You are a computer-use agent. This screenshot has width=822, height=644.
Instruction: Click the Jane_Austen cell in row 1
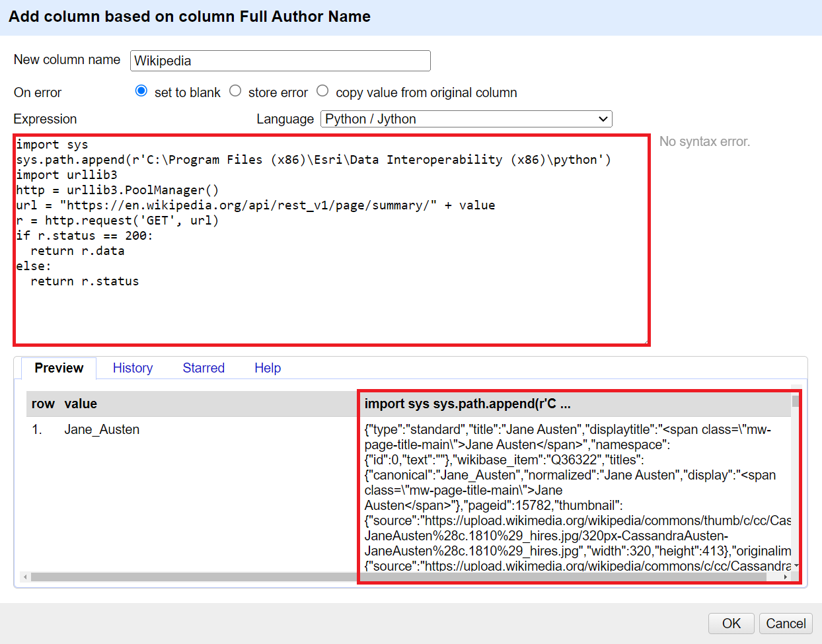(102, 429)
